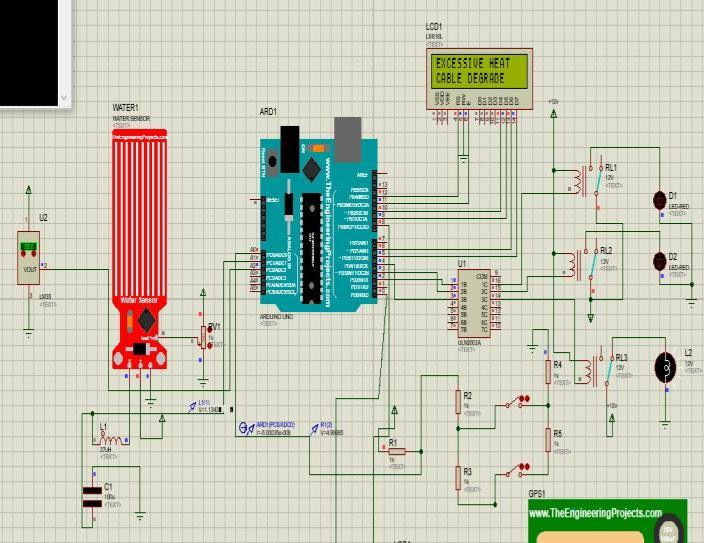Image resolution: width=704 pixels, height=543 pixels.
Task: Click the ULN2003A label under U1
Action: [469, 343]
